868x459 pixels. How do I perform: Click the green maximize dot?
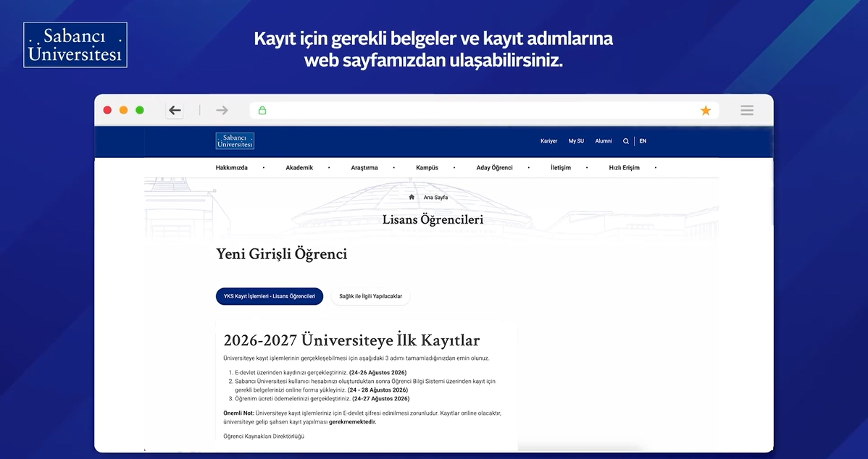[x=140, y=110]
